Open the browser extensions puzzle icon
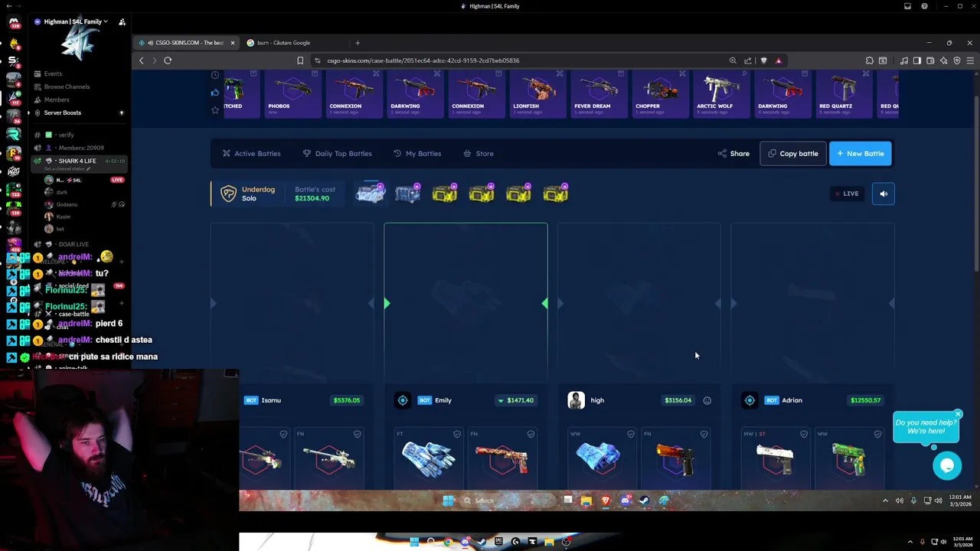The width and height of the screenshot is (980, 551). point(869,60)
